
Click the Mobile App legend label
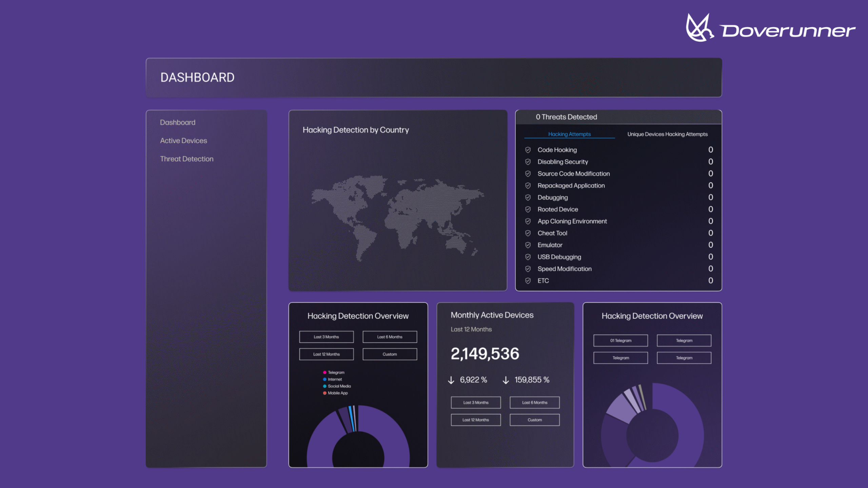(x=338, y=393)
